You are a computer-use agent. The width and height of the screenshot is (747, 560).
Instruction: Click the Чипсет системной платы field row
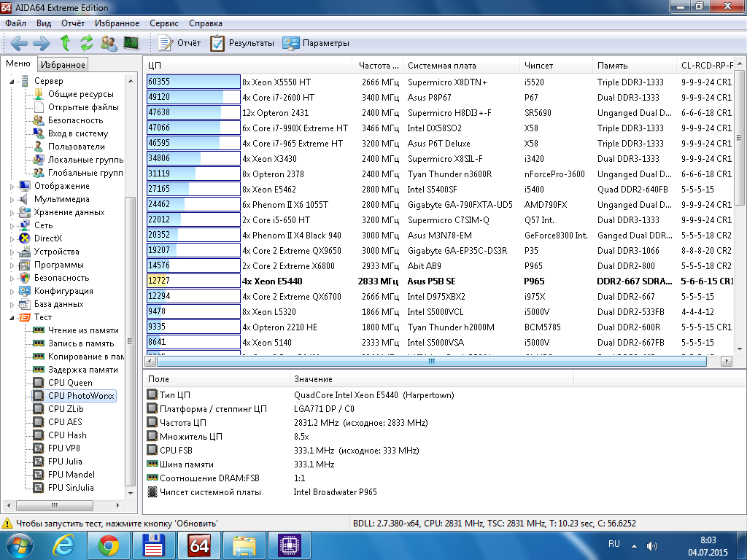pyautogui.click(x=262, y=492)
